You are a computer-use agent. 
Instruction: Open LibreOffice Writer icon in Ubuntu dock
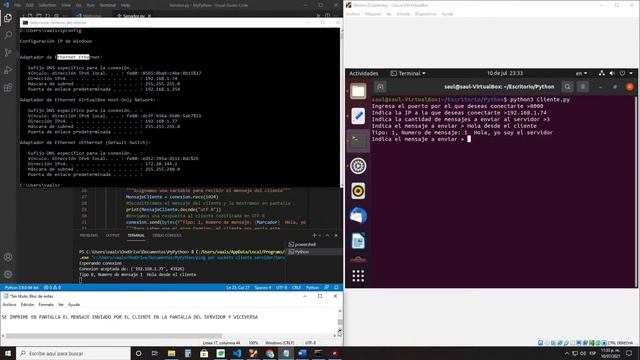point(358,241)
